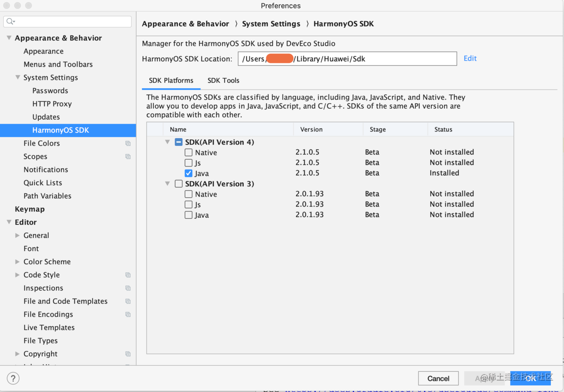Click the Edit link for SDK location

pyautogui.click(x=470, y=58)
